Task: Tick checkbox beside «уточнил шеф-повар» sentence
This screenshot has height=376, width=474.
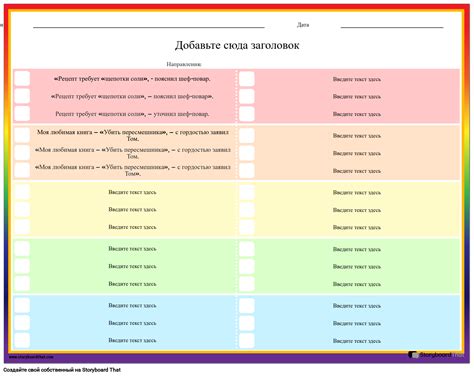Action: point(22,113)
